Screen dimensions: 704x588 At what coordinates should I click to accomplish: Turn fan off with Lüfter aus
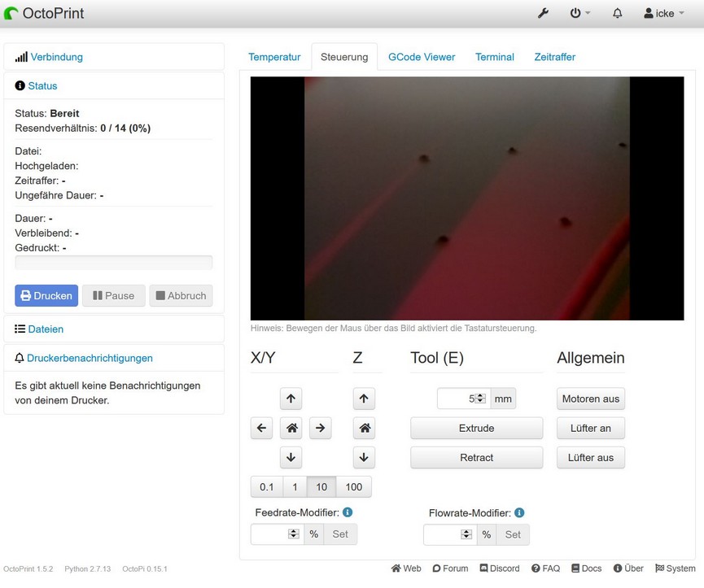point(590,458)
